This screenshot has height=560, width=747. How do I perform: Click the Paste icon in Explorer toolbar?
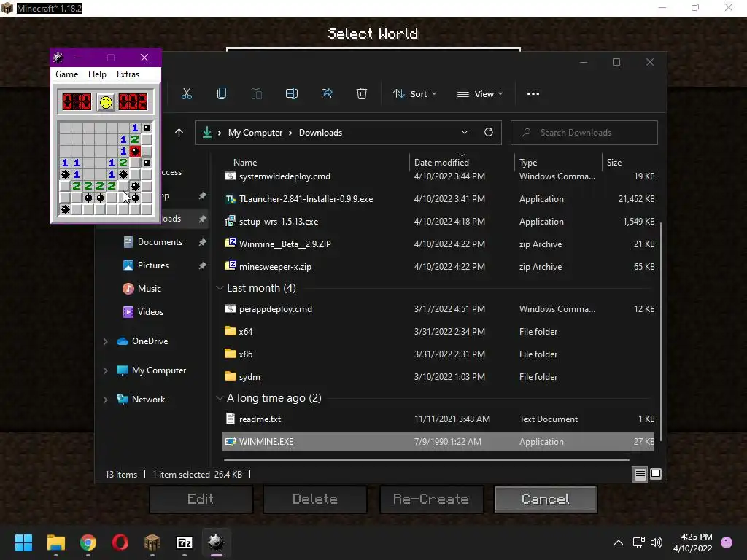pyautogui.click(x=257, y=94)
